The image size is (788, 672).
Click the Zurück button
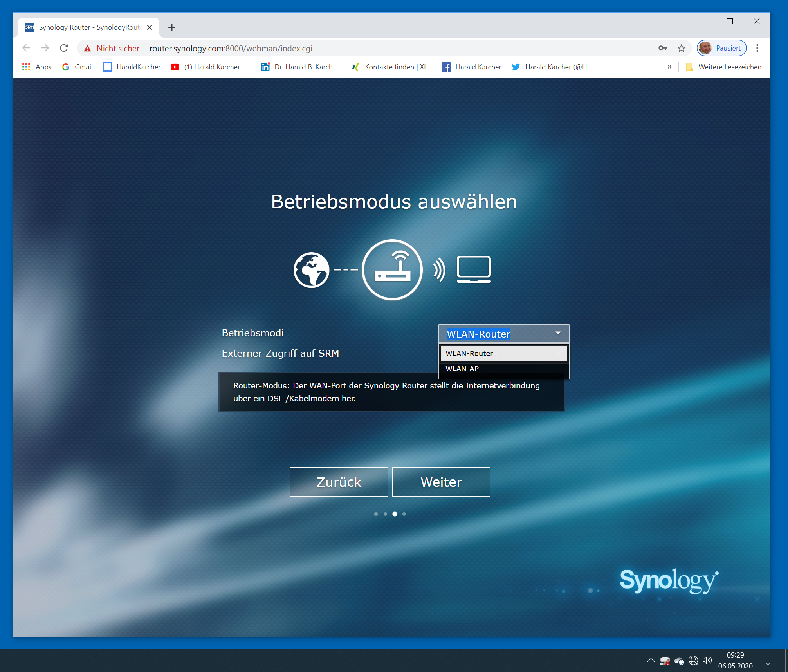[339, 482]
